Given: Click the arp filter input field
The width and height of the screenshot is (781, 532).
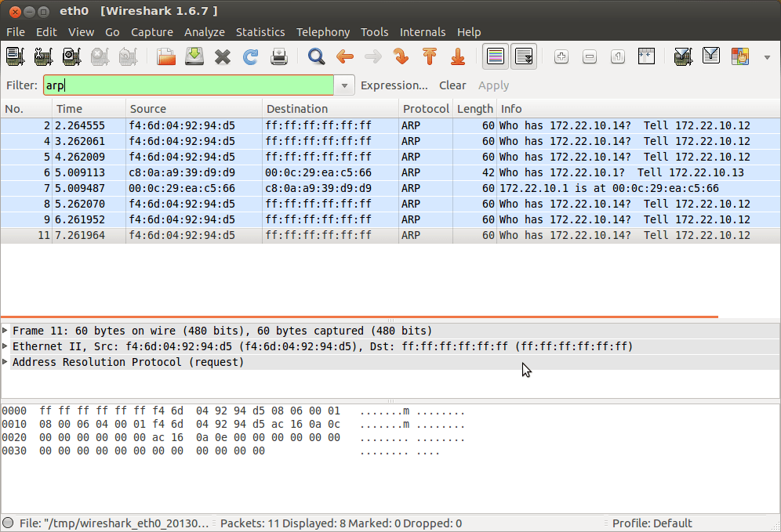Looking at the screenshot, I should [188, 85].
